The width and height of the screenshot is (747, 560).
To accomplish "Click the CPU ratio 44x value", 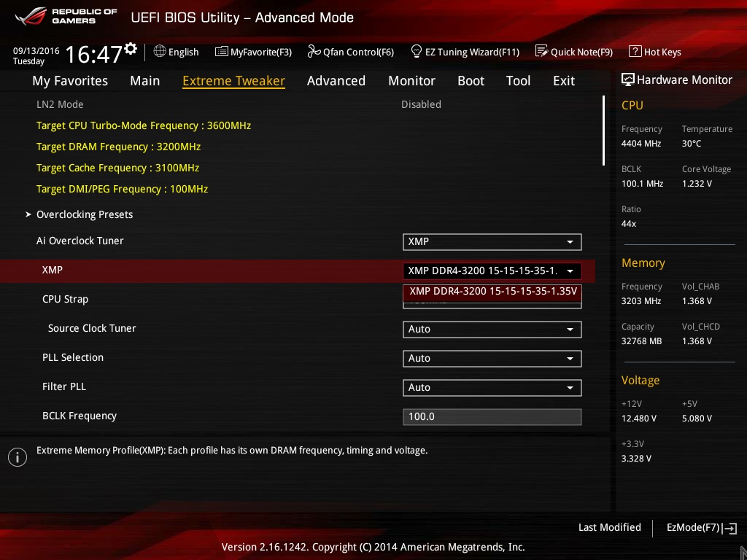I will pos(629,223).
